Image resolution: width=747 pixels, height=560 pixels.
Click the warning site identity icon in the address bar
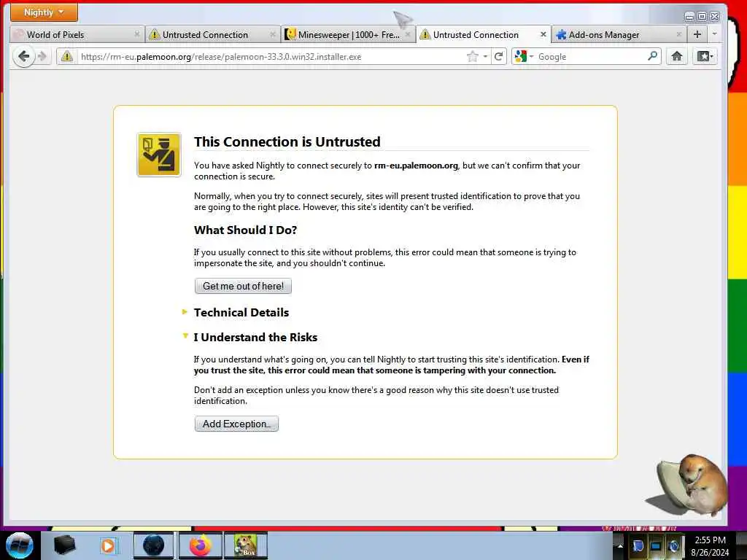click(x=67, y=57)
